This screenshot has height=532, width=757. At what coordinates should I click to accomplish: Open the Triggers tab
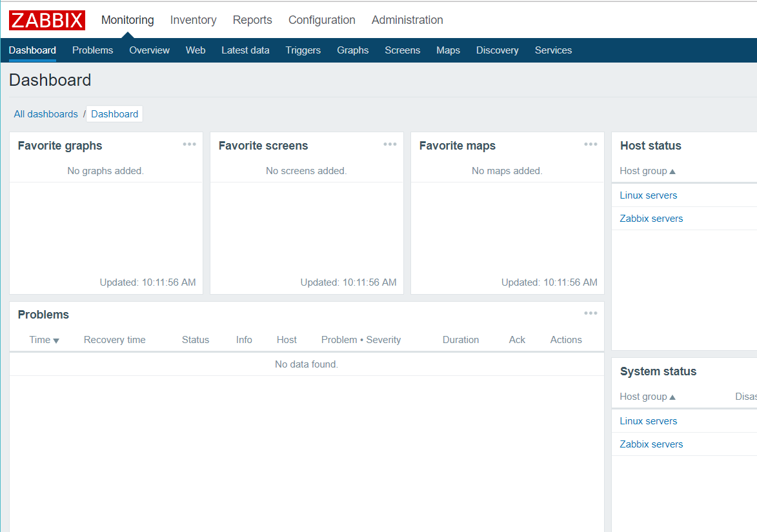pyautogui.click(x=303, y=50)
